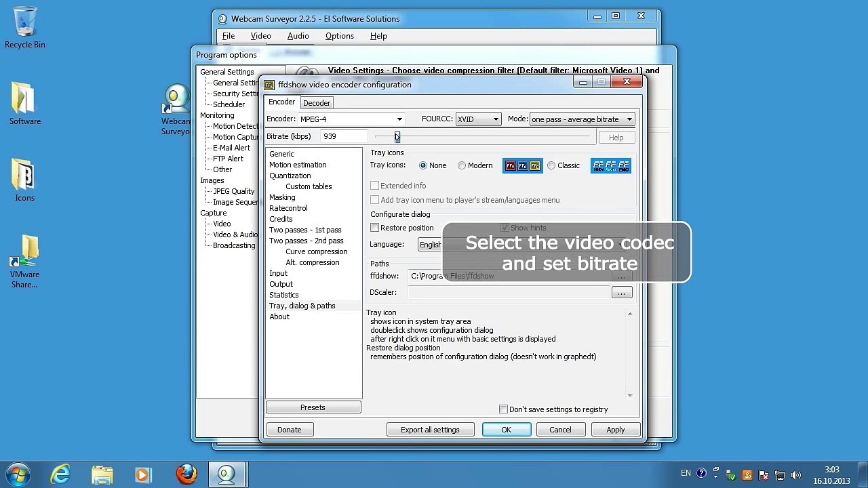Switch to the Encoder tab
Viewport: 868px width, 488px height.
281,102
